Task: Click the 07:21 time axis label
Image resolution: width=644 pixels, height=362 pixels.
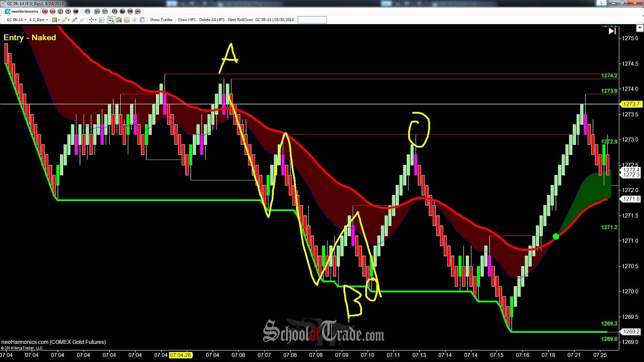Action: (x=574, y=355)
